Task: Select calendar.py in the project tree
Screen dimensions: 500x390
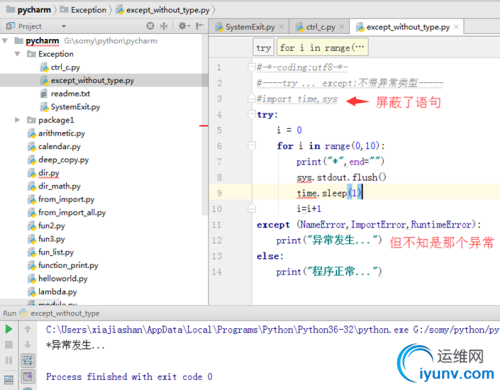Action: (x=59, y=146)
